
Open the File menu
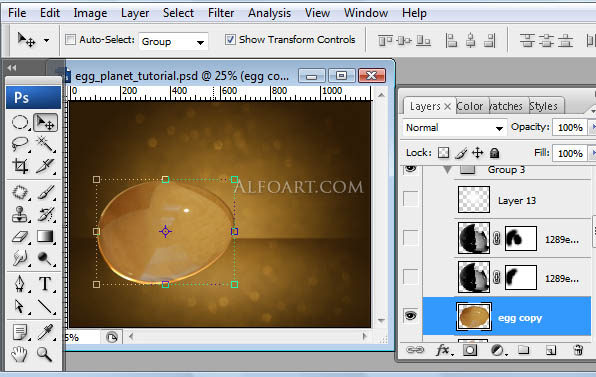[17, 13]
